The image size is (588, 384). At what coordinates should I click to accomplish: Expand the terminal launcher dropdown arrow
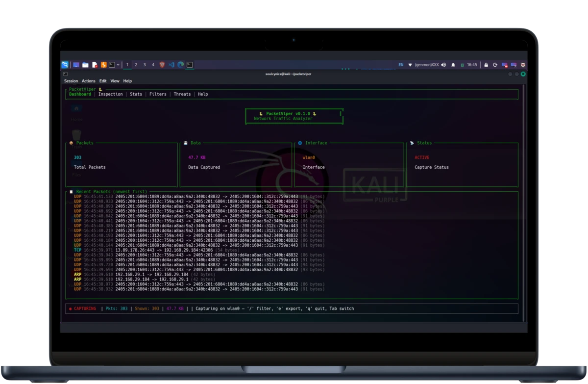pos(118,65)
